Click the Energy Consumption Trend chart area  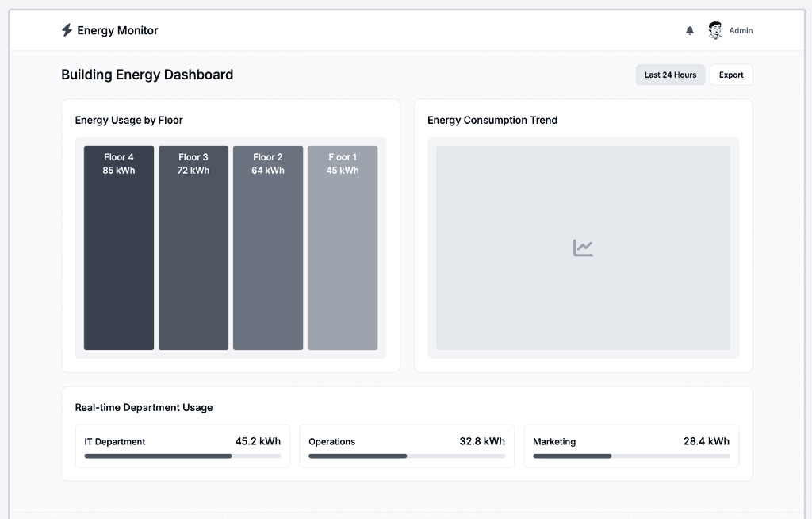click(x=583, y=248)
